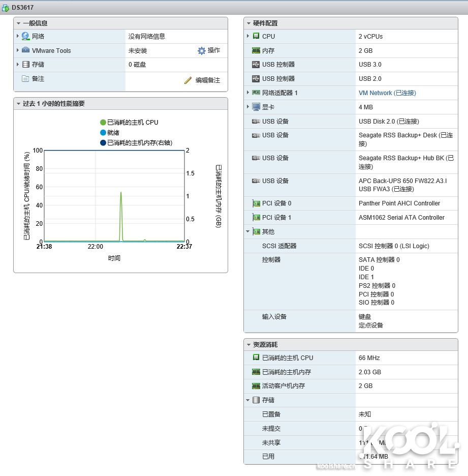
Task: Click the gear icon next to 操作
Action: [x=201, y=51]
